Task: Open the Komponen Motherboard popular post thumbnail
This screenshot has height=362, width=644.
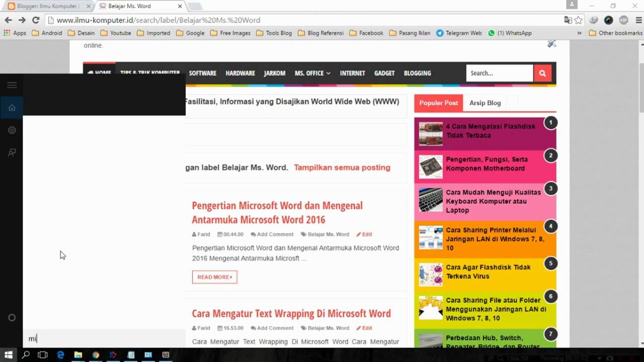Action: point(431,166)
